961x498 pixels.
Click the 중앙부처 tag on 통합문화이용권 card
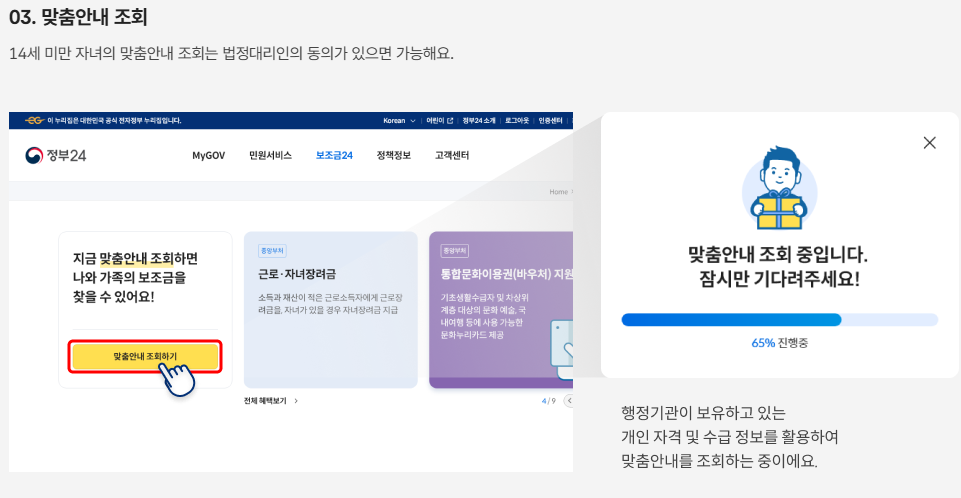pyautogui.click(x=454, y=251)
